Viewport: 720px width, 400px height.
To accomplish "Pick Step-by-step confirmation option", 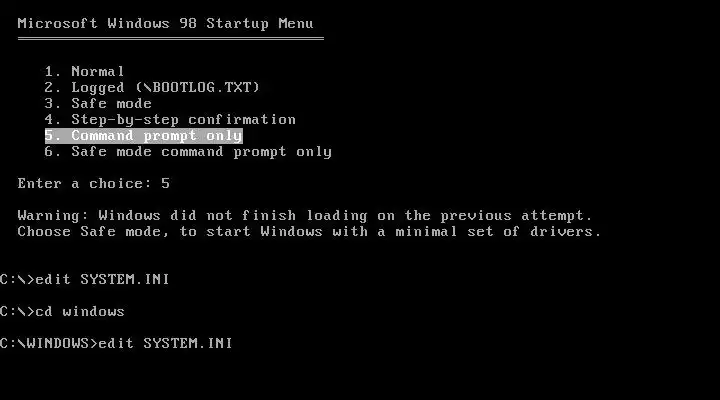I will [170, 120].
